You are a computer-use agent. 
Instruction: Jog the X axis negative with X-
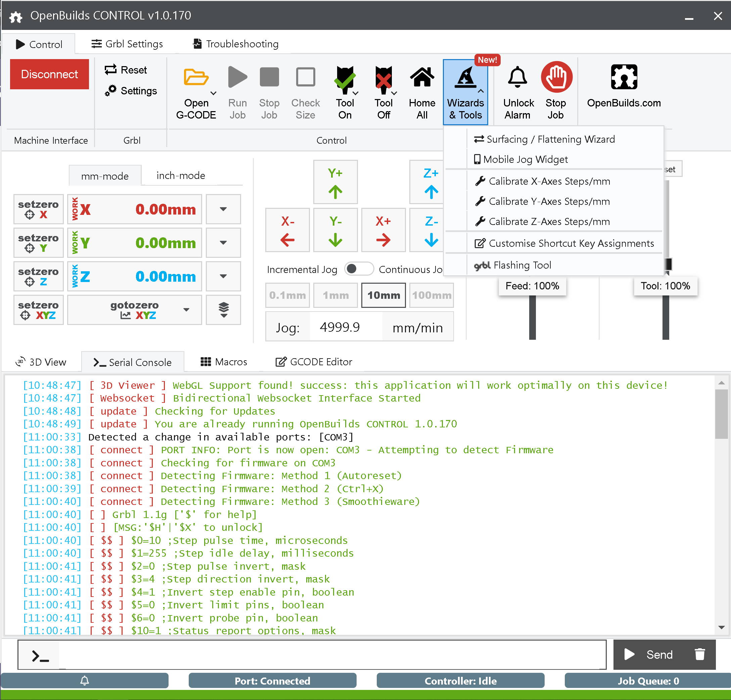pyautogui.click(x=287, y=230)
